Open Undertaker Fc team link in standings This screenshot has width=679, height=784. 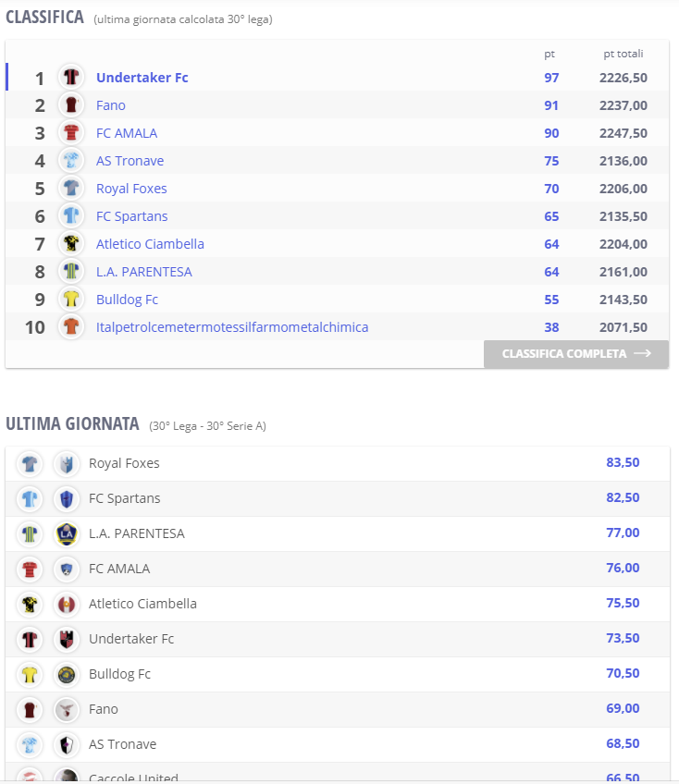point(142,78)
